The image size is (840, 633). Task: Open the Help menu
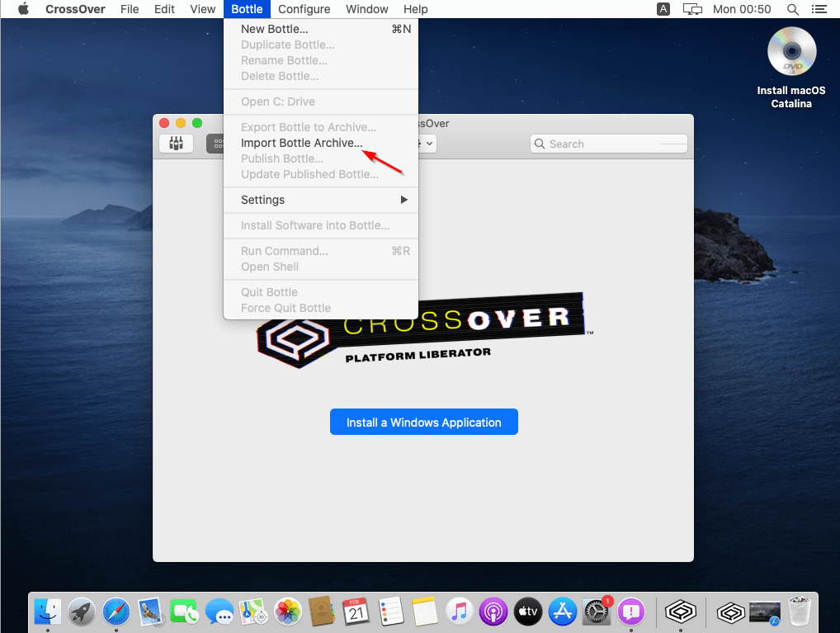[415, 9]
